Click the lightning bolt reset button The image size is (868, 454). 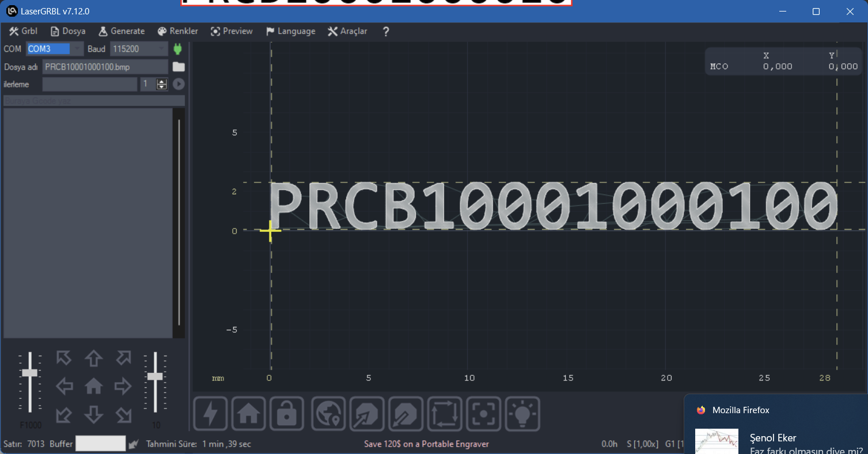pos(210,414)
